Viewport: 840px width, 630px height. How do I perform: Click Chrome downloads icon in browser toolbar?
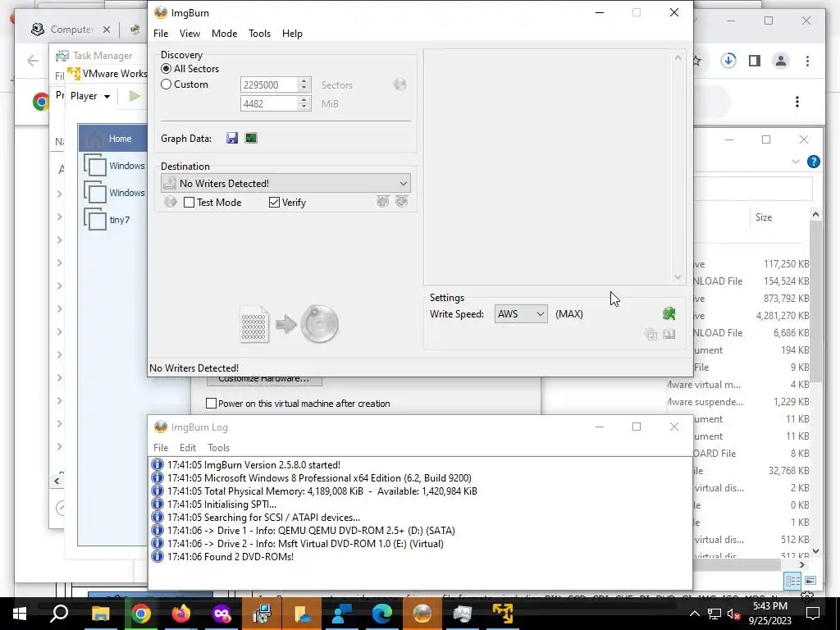point(728,61)
